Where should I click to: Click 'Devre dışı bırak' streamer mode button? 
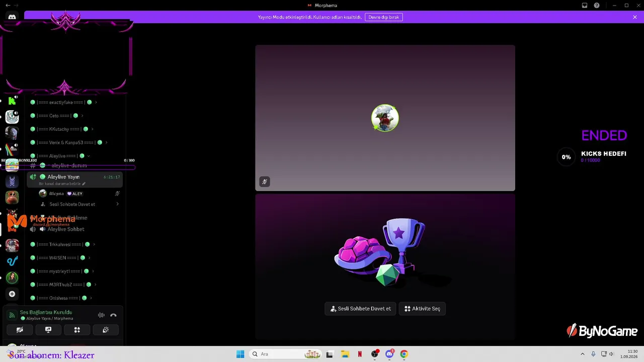pos(384,17)
